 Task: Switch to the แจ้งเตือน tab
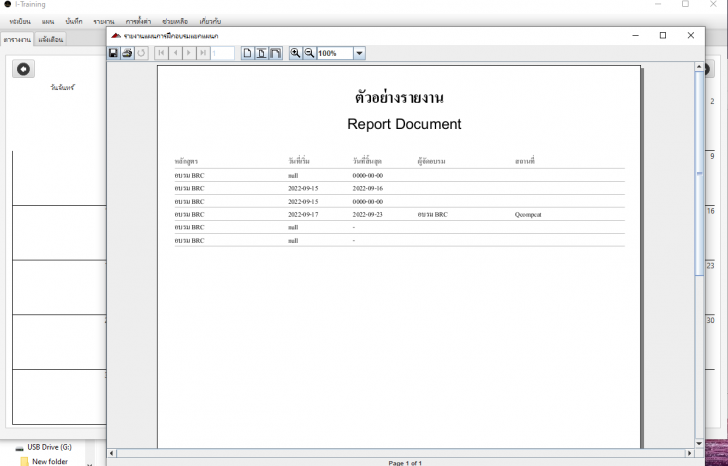[x=51, y=39]
